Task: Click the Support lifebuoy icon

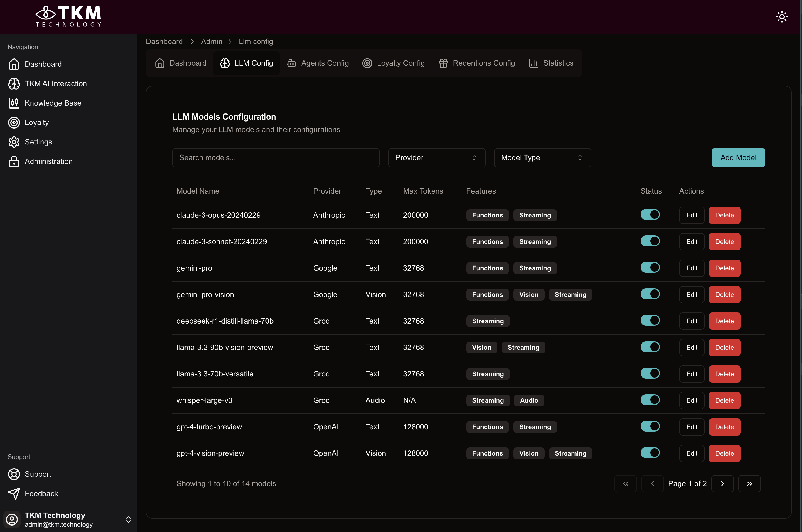Action: pos(14,474)
